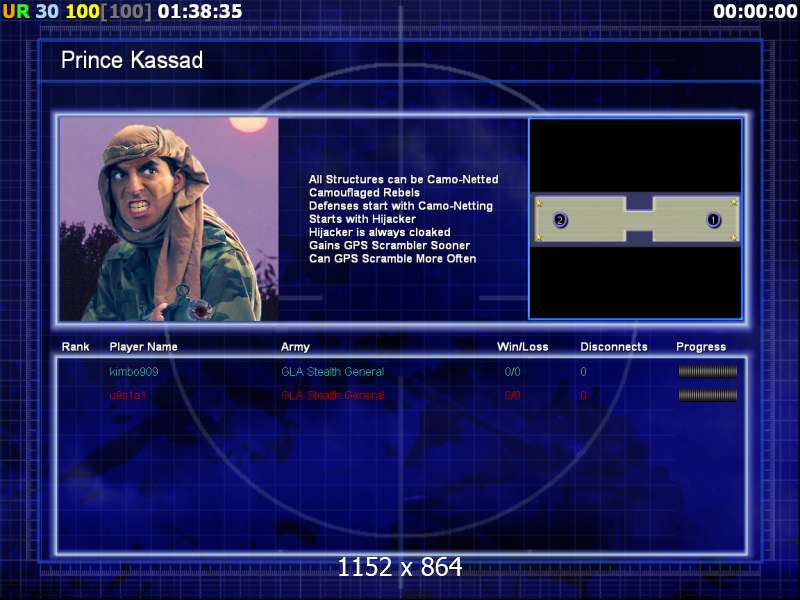Click 'Hijacker is always cloaked' line
800x600 pixels.
click(380, 233)
